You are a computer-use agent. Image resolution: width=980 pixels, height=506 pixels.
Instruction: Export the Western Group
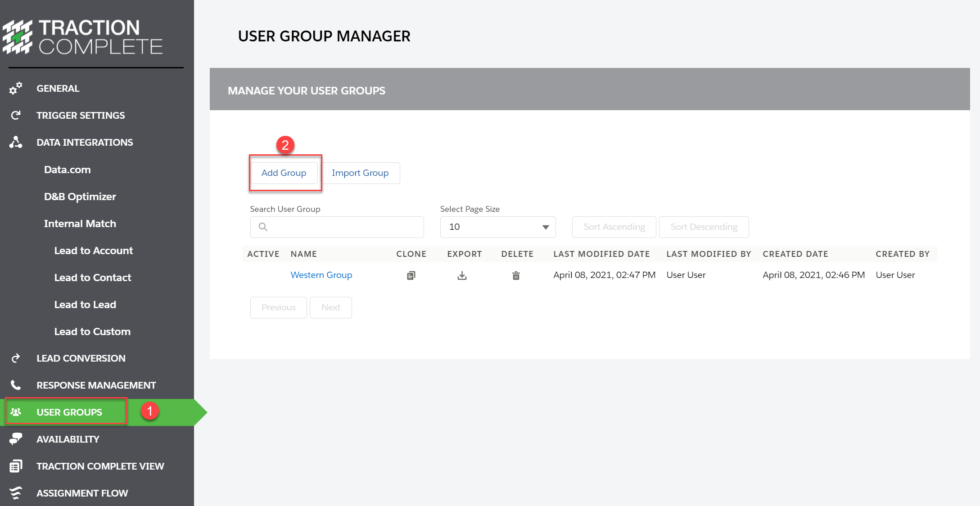[x=462, y=275]
